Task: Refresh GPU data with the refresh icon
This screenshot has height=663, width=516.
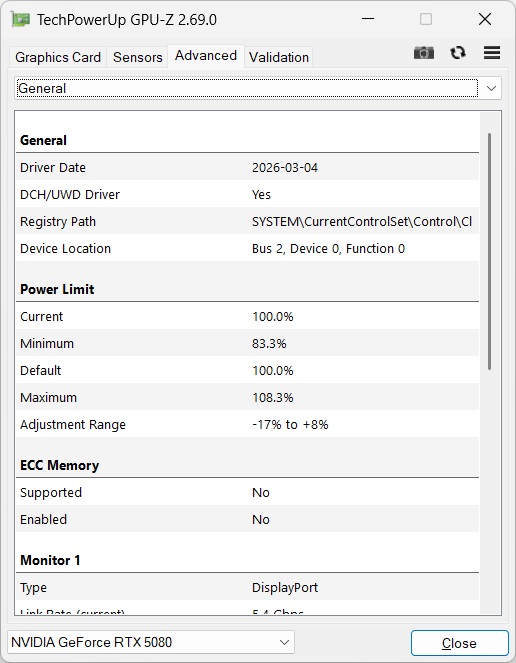Action: pyautogui.click(x=458, y=53)
